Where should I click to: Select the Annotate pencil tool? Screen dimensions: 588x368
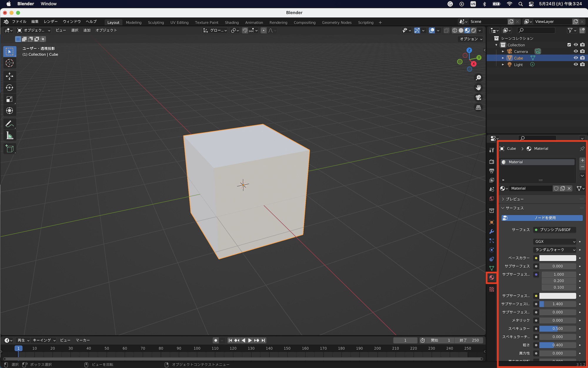coord(9,124)
